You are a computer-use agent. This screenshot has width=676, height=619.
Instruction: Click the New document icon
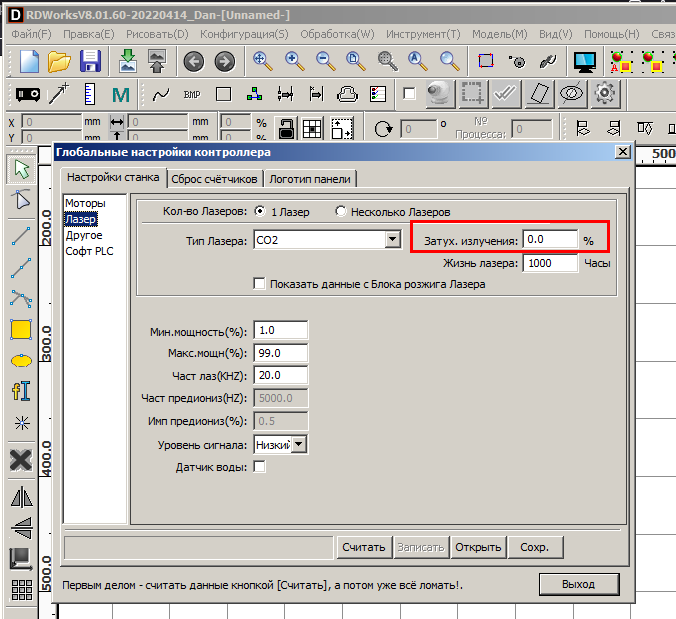pos(29,61)
